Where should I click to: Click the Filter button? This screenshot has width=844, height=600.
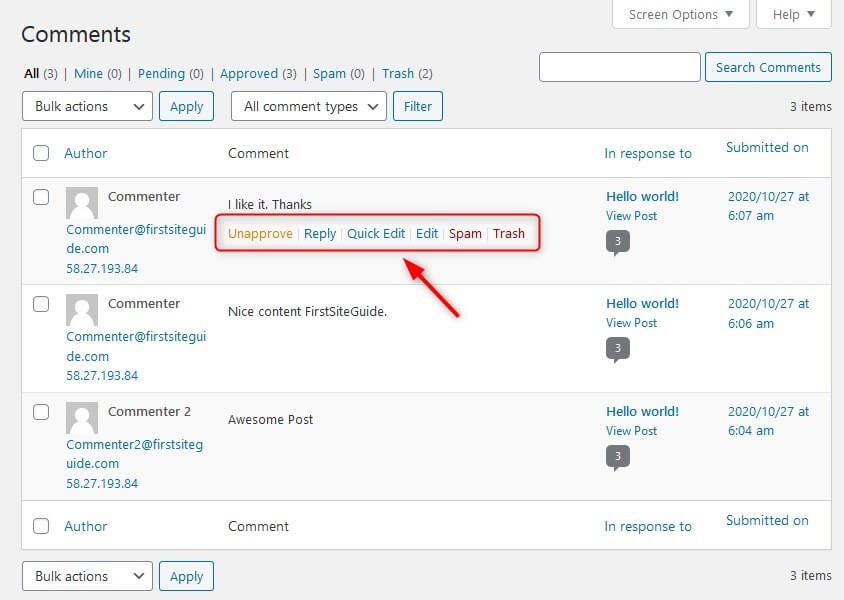coord(417,105)
